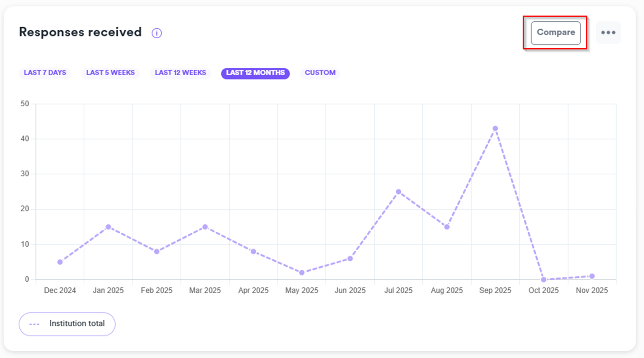Click the Jan 2025 data point
This screenshot has width=644, height=358.
[x=108, y=227]
